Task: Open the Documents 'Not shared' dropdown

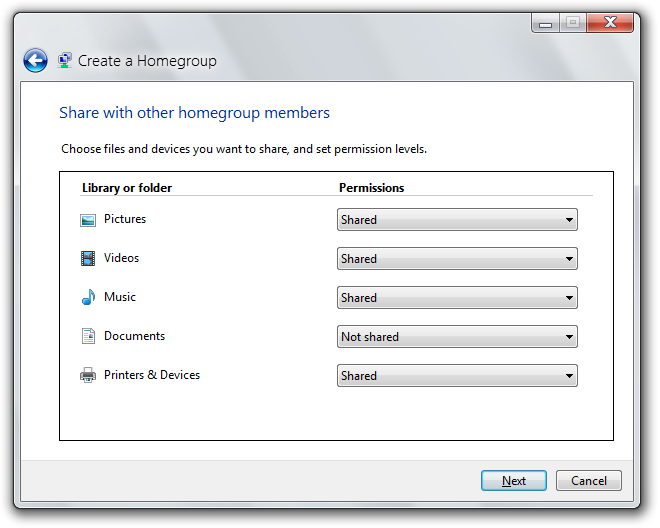Action: [x=457, y=337]
